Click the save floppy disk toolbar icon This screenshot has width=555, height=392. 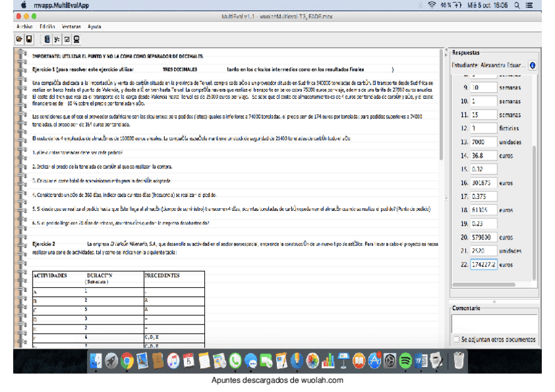[29, 39]
